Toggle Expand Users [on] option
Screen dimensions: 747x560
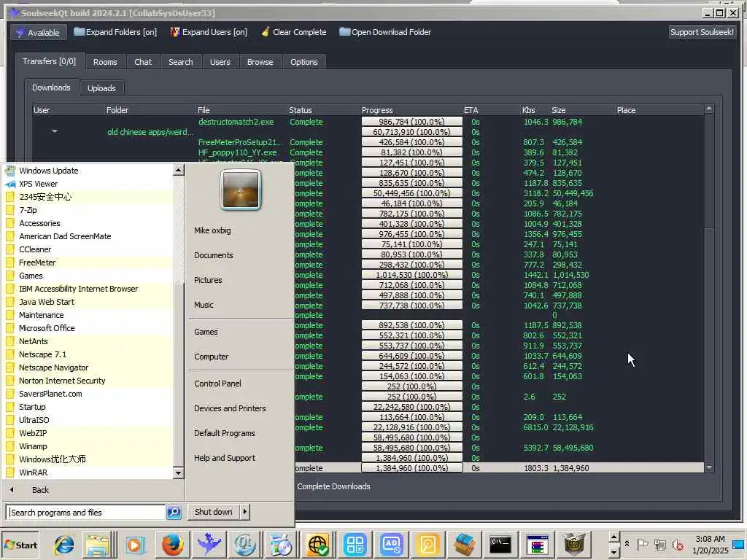pos(209,32)
